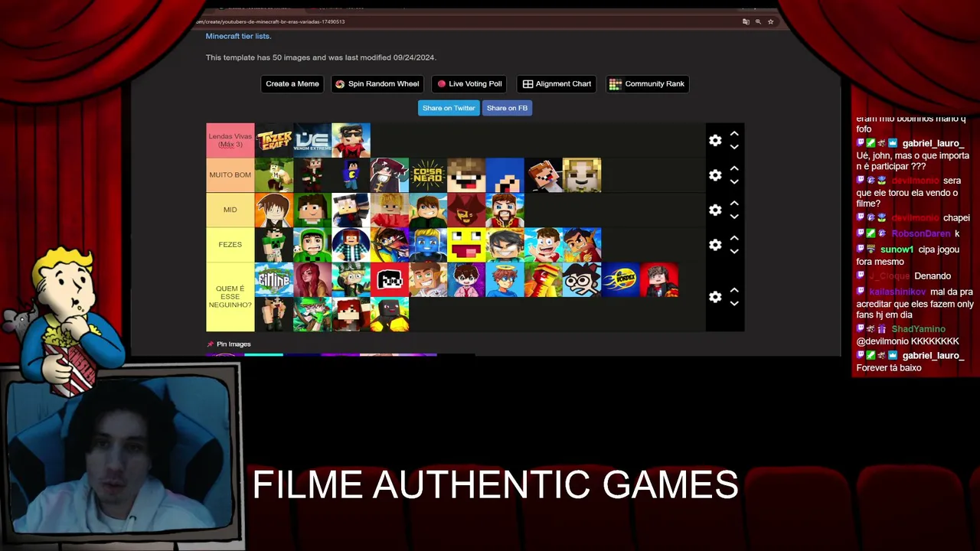Pick the blonde pixel face in MUITO BOM

[582, 175]
